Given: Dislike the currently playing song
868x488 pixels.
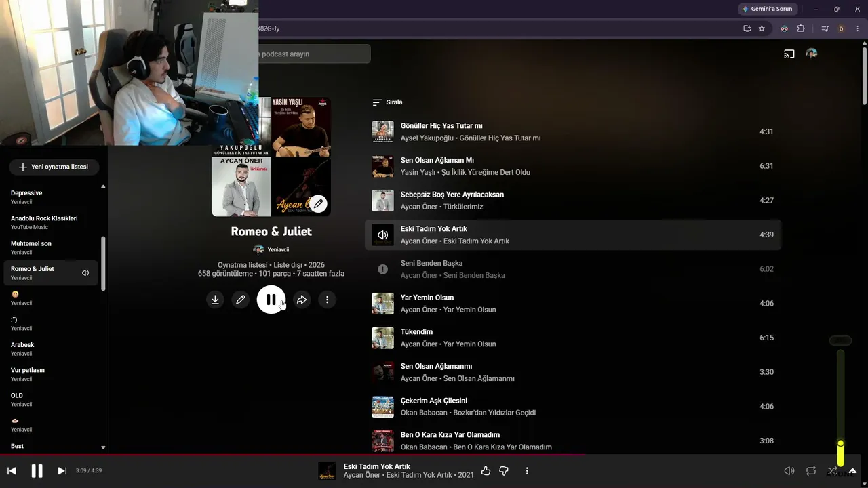Looking at the screenshot, I should coord(504,471).
